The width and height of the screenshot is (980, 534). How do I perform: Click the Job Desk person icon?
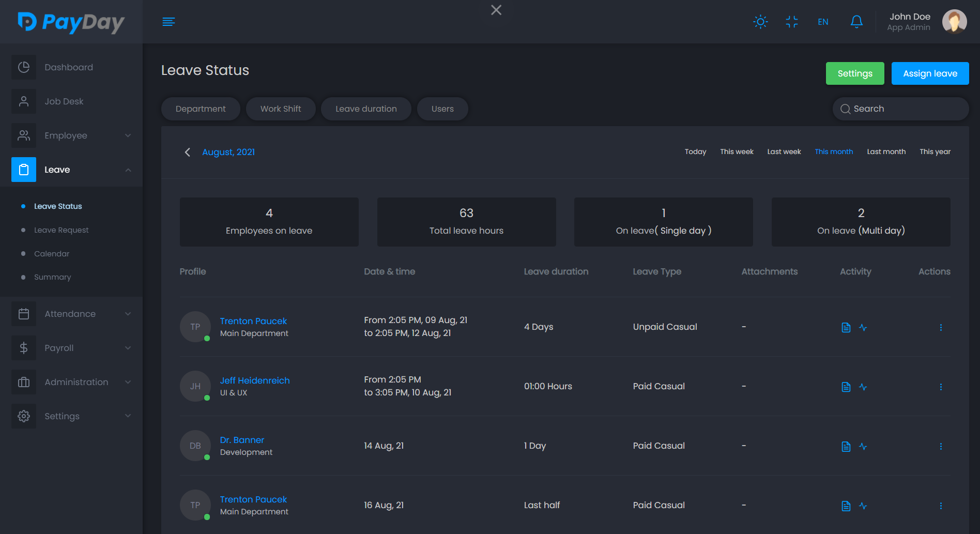(x=24, y=101)
